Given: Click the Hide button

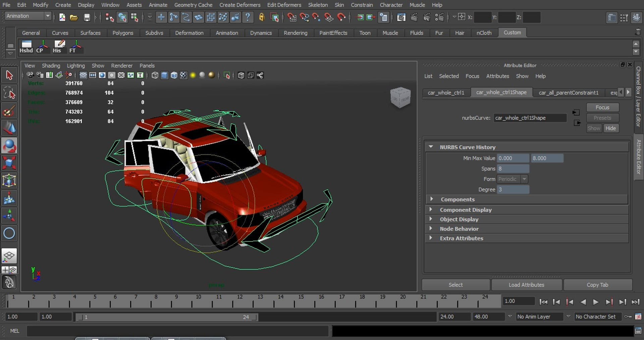Looking at the screenshot, I should 611,128.
